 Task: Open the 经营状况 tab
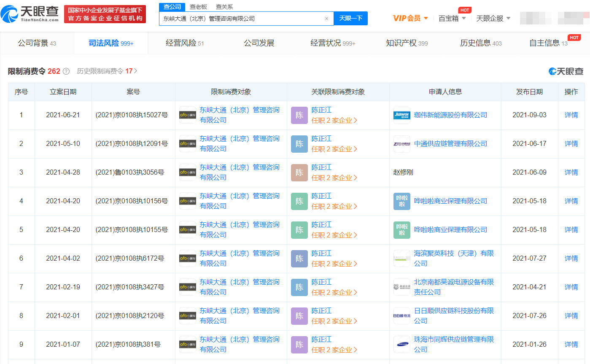coord(333,43)
